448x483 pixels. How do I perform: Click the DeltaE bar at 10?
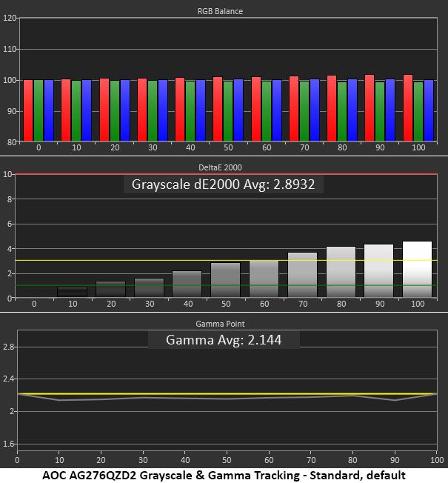[73, 292]
